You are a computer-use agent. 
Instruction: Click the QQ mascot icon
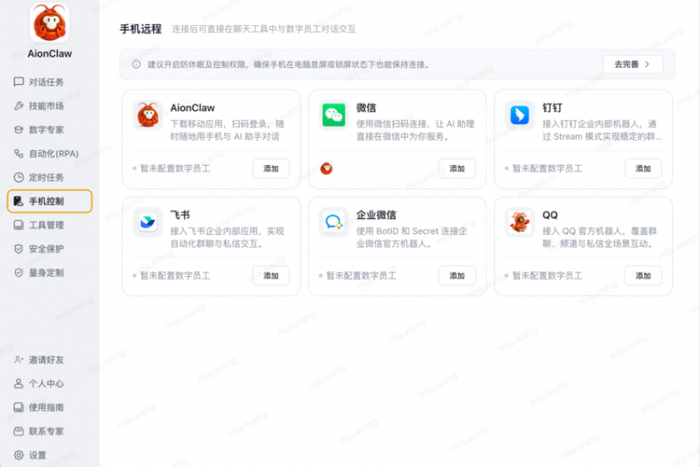tap(520, 222)
